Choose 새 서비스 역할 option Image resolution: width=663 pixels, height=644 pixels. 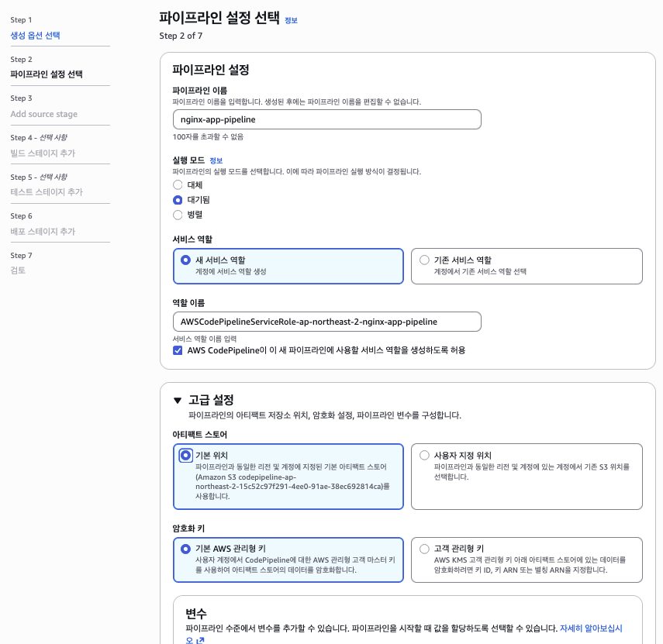pyautogui.click(x=185, y=260)
